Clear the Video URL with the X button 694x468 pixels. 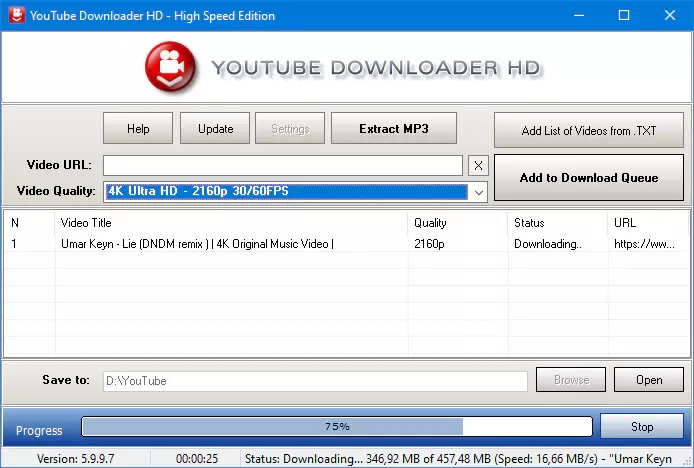click(x=478, y=165)
